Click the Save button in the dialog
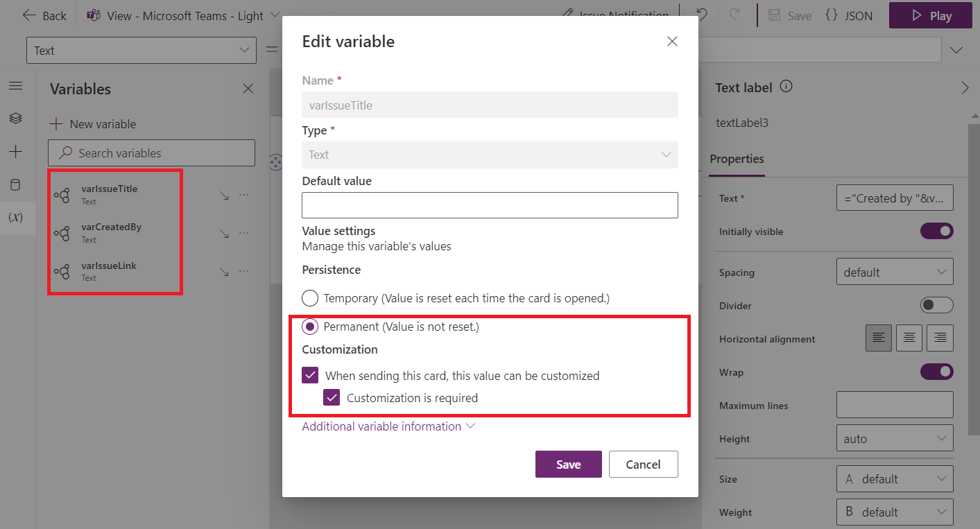 point(568,464)
